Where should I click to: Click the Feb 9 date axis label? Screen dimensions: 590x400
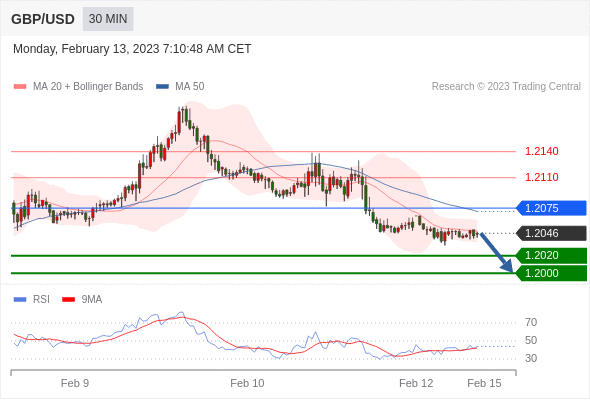click(75, 383)
